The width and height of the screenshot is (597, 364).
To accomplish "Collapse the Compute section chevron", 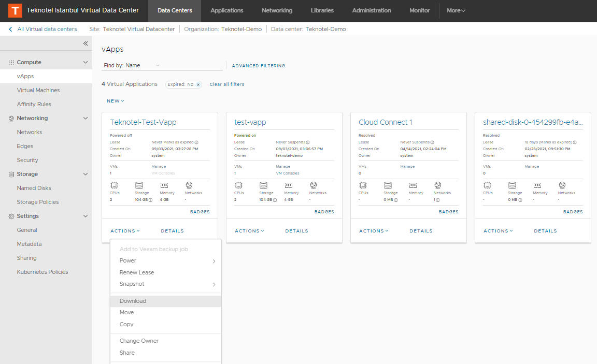I will tap(86, 62).
